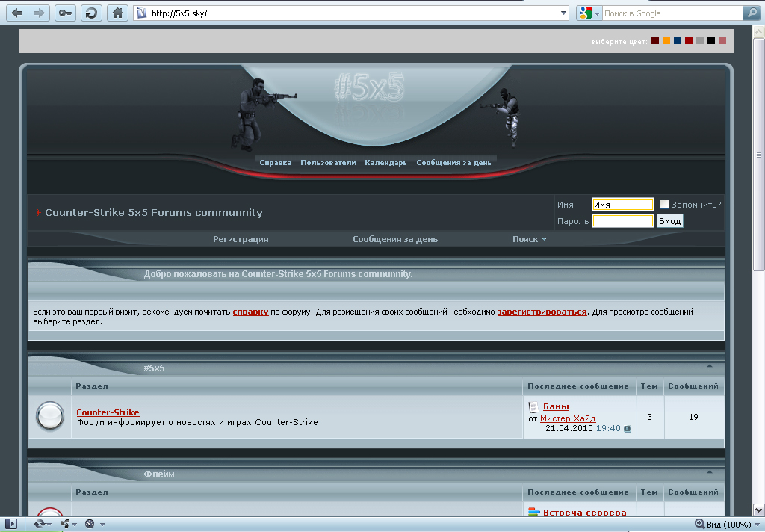Go to the browser Home page icon
This screenshot has width=765, height=532.
pos(117,13)
